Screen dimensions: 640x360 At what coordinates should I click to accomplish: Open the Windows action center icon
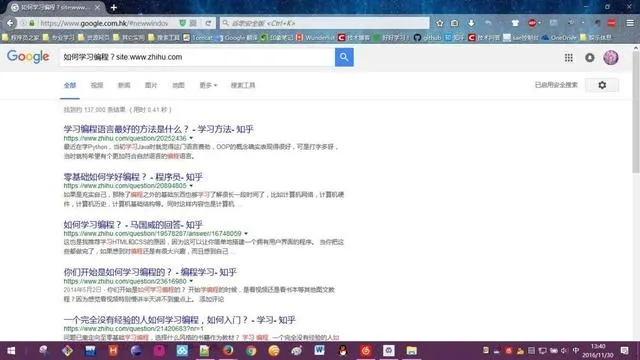click(624, 351)
